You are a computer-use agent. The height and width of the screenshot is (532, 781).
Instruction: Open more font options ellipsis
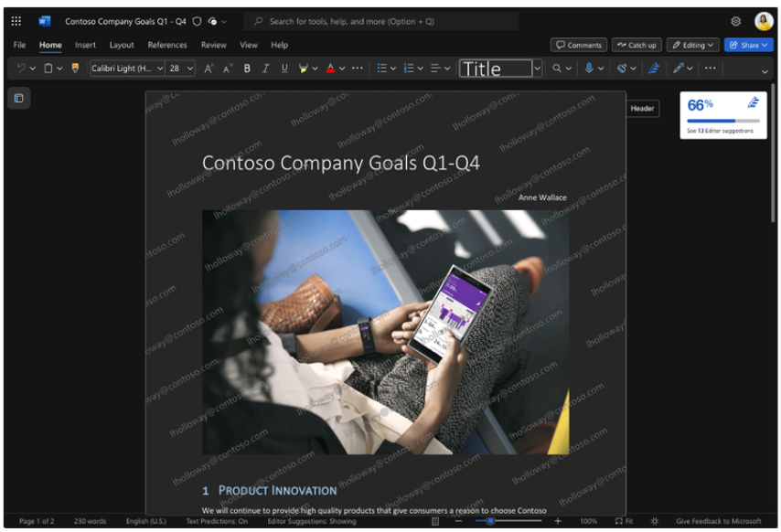pyautogui.click(x=358, y=69)
